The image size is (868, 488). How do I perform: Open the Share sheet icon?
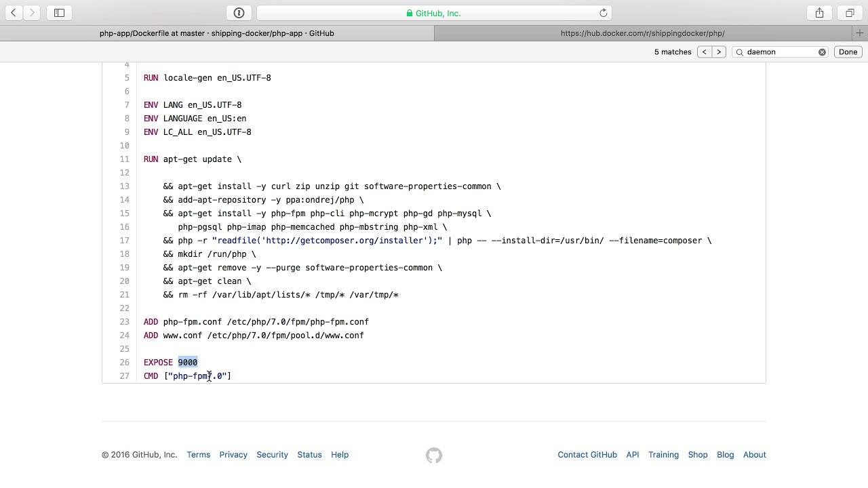pos(819,13)
